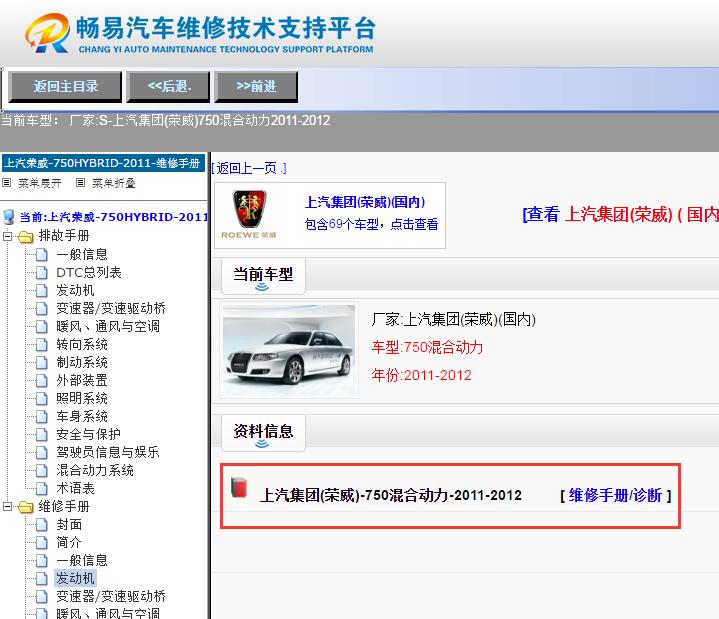Click the 排故手册 folder icon
Screen dimensions: 719x619
26,237
